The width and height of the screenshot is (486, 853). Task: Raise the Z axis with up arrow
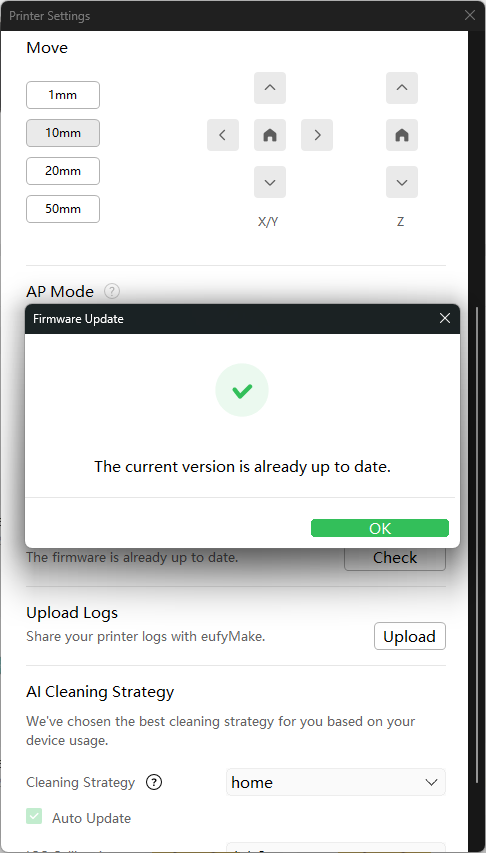tap(402, 88)
